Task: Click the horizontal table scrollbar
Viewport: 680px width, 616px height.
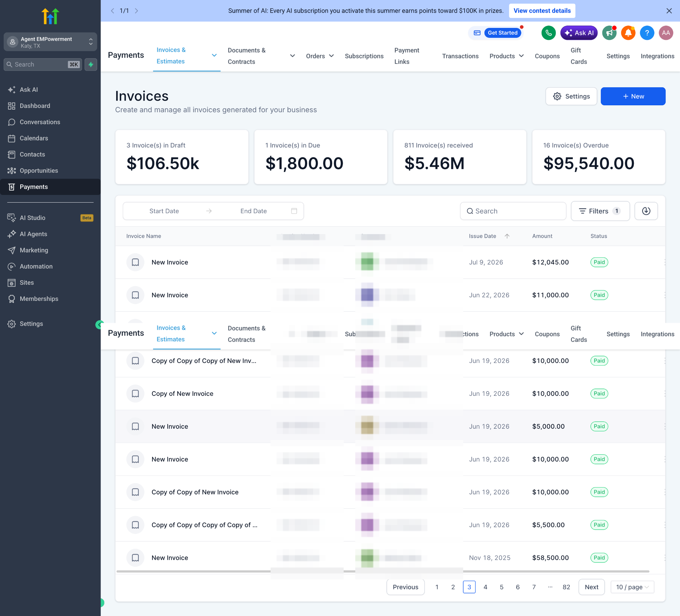Action: [x=383, y=572]
